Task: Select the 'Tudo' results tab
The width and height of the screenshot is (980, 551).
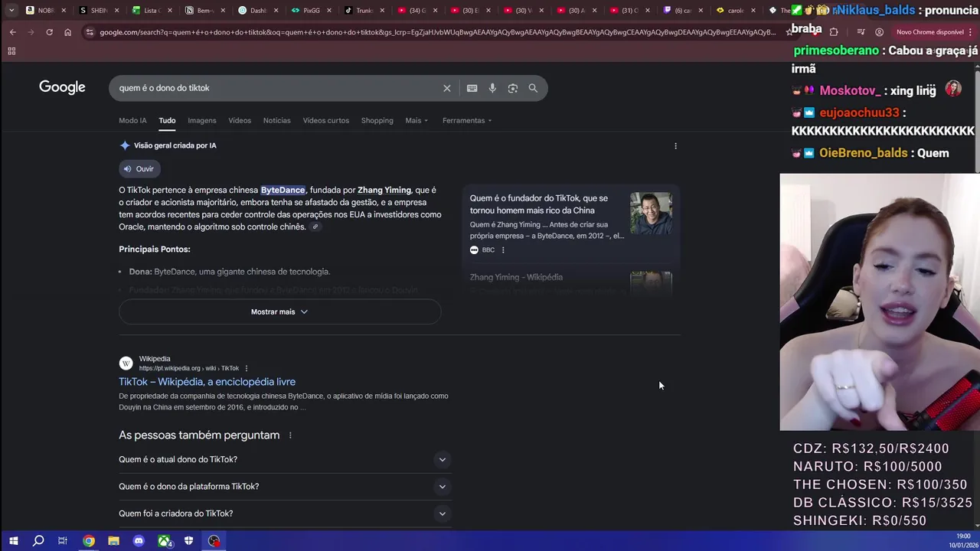Action: pyautogui.click(x=167, y=120)
